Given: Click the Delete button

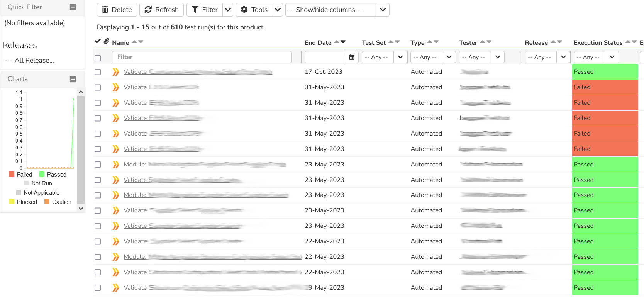Looking at the screenshot, I should tap(117, 10).
